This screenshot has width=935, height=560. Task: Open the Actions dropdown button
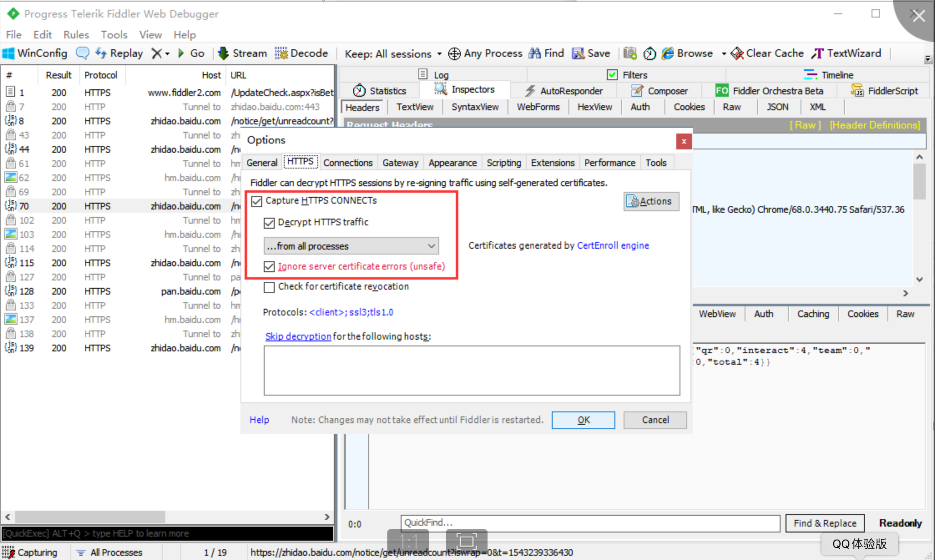[x=651, y=202]
